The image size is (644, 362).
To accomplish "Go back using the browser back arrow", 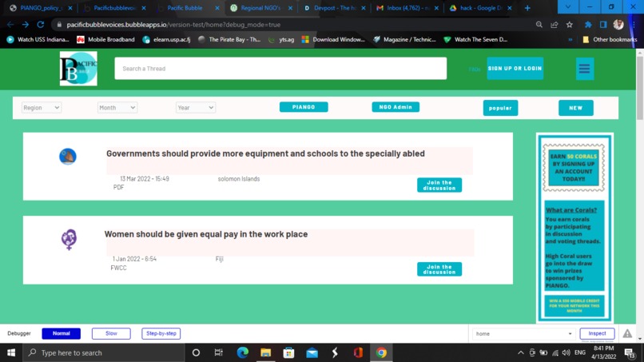I will pyautogui.click(x=10, y=25).
